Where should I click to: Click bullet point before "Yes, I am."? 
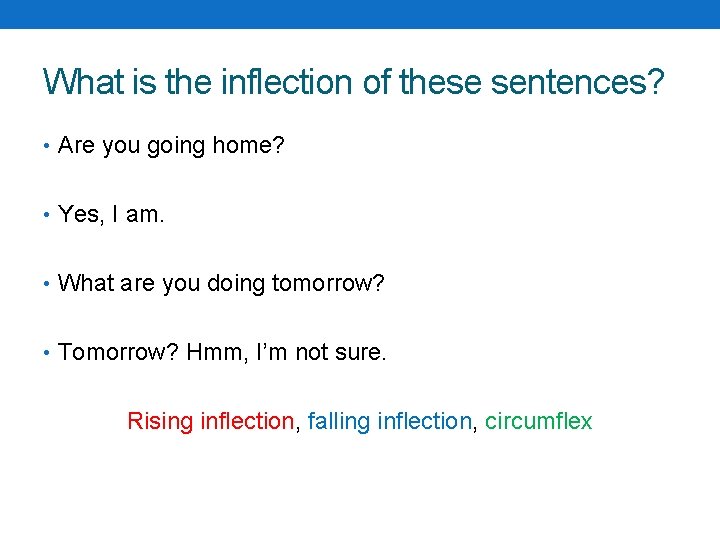47,214
